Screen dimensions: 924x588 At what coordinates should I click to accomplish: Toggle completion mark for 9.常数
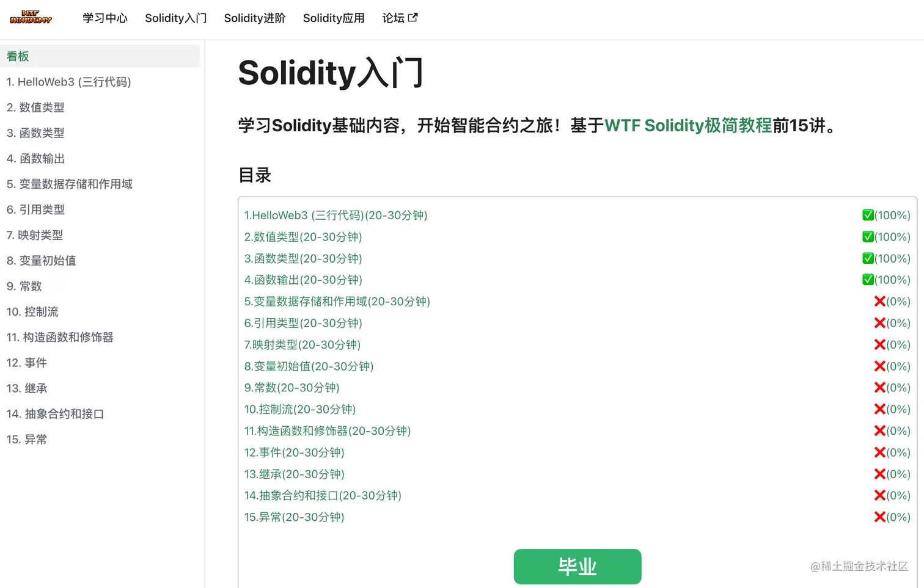coord(879,387)
